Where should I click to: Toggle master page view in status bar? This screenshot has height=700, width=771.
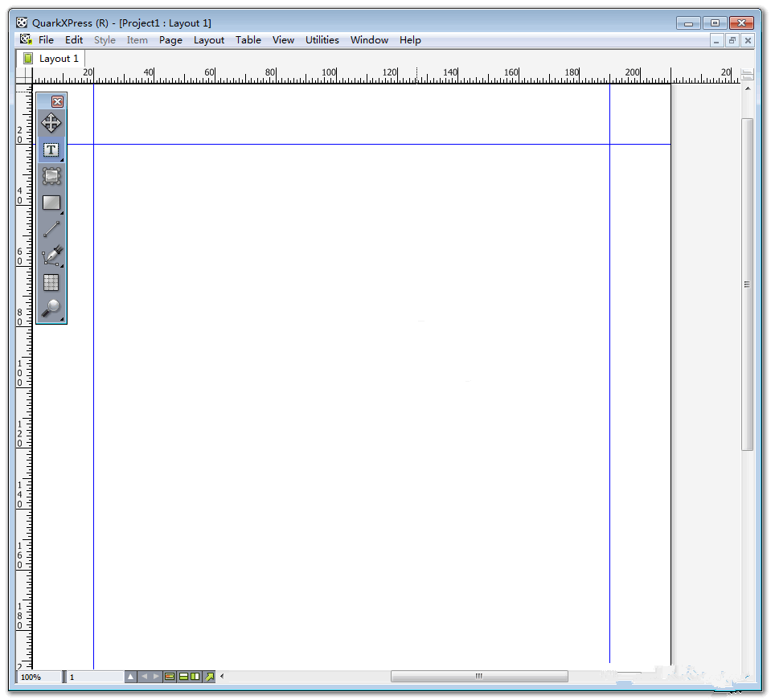170,677
